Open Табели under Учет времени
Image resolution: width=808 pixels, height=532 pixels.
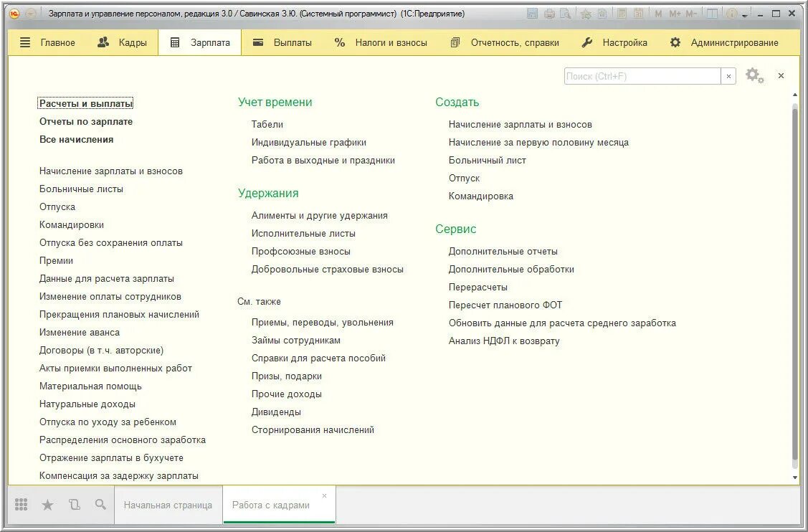pyautogui.click(x=267, y=124)
